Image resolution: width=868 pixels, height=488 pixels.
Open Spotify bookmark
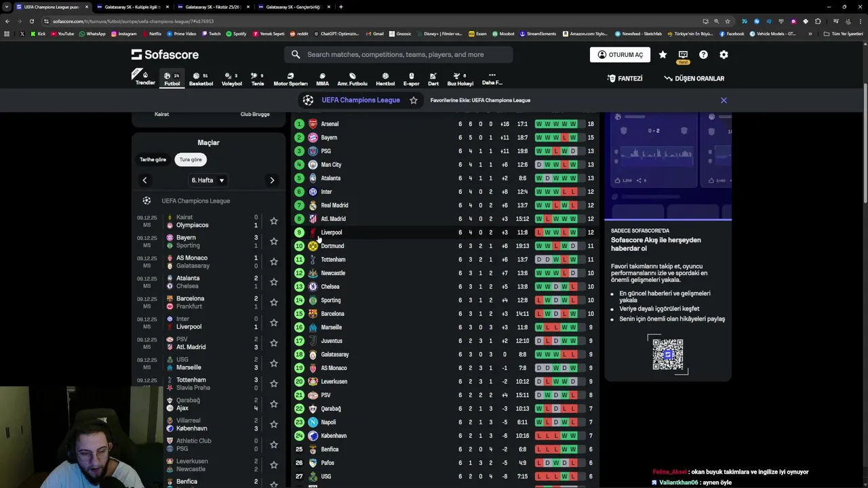click(x=237, y=34)
